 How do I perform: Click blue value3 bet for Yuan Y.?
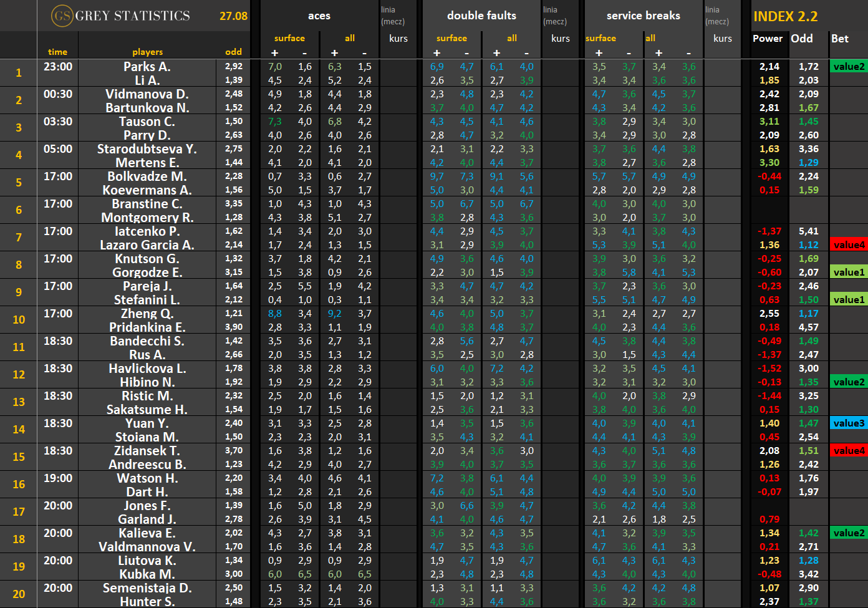tap(849, 423)
